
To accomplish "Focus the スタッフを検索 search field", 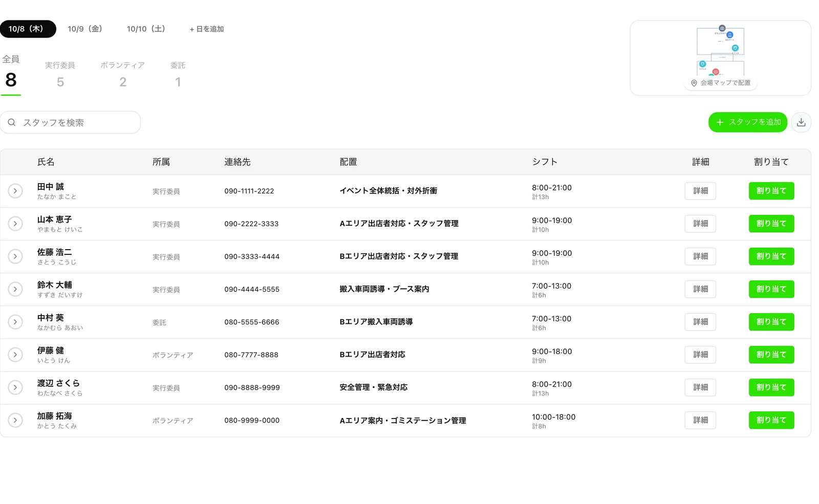I will pyautogui.click(x=70, y=122).
